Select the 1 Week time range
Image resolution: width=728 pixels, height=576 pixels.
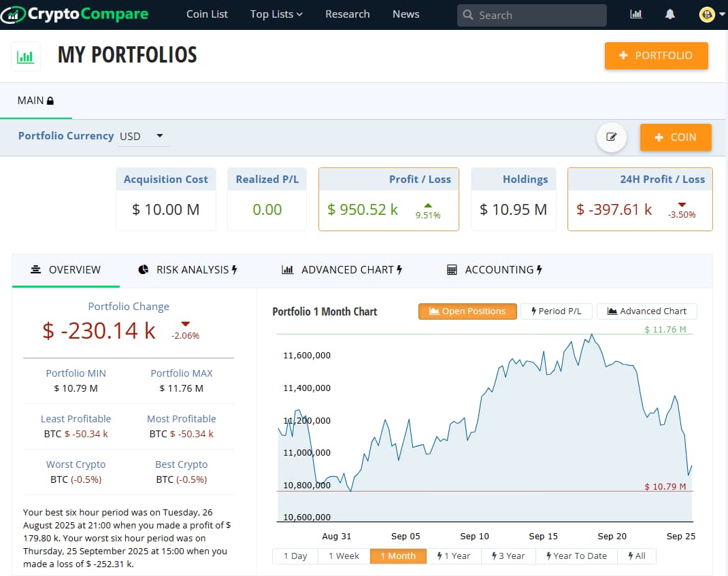[344, 556]
